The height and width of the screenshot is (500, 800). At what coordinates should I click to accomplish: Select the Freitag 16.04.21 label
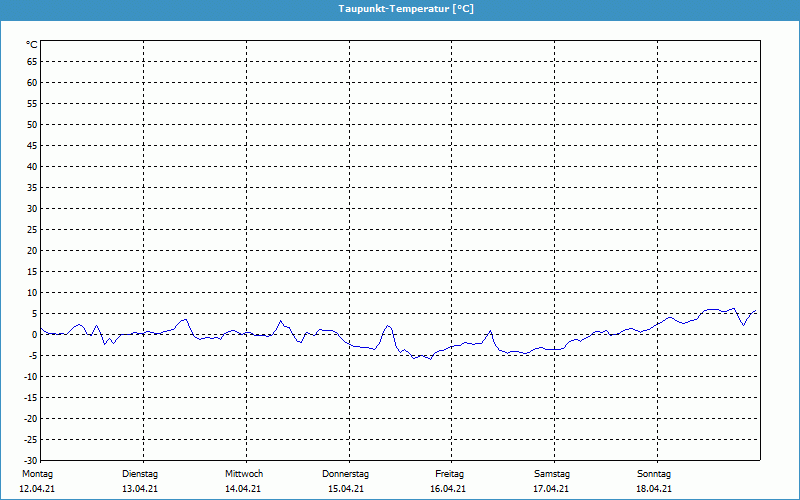point(448,481)
